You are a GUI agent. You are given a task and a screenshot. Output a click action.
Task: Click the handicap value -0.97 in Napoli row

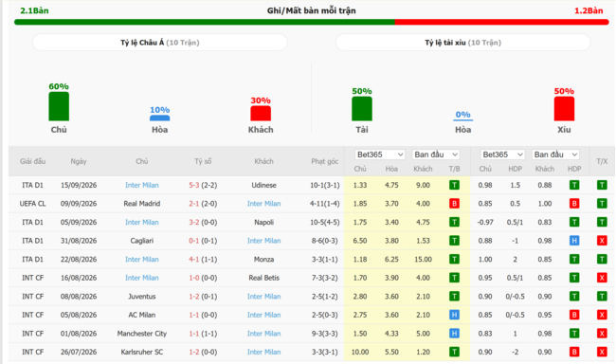[x=485, y=222]
